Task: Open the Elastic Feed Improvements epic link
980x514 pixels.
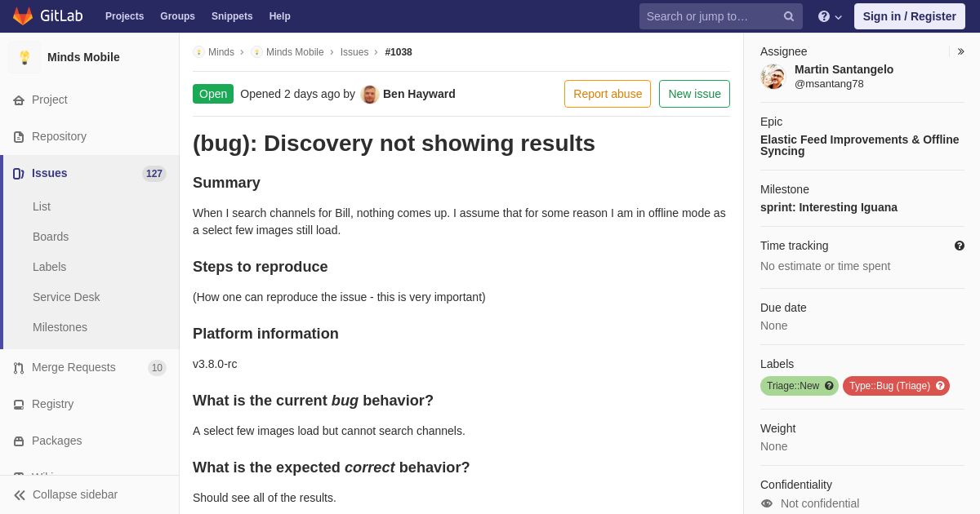Action: point(860,145)
